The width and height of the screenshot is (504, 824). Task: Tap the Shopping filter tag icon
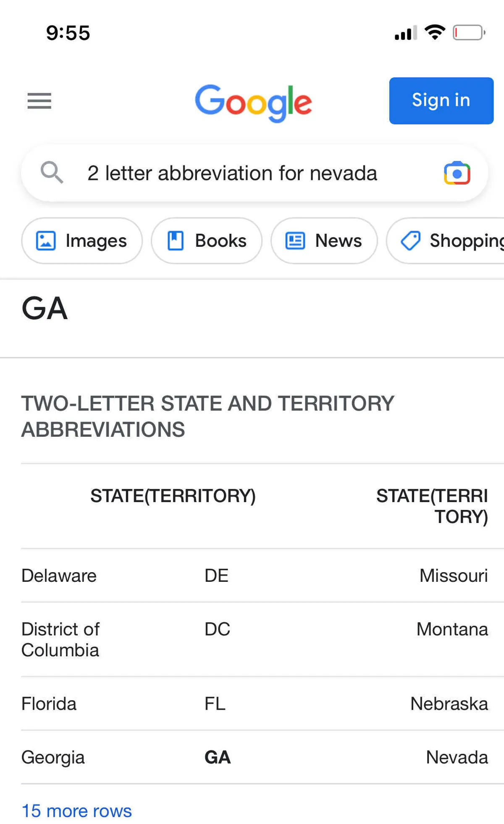coord(410,241)
